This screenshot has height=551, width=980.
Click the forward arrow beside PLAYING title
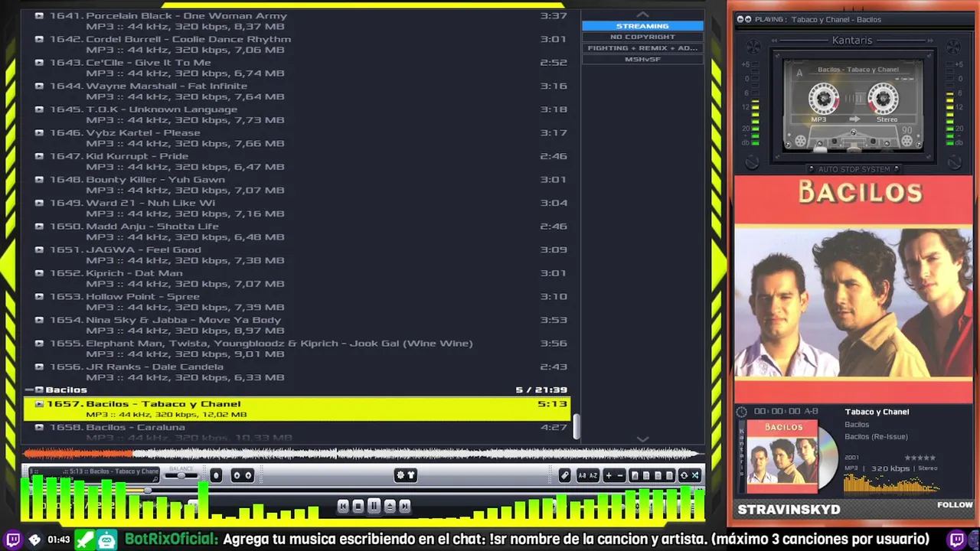(748, 19)
